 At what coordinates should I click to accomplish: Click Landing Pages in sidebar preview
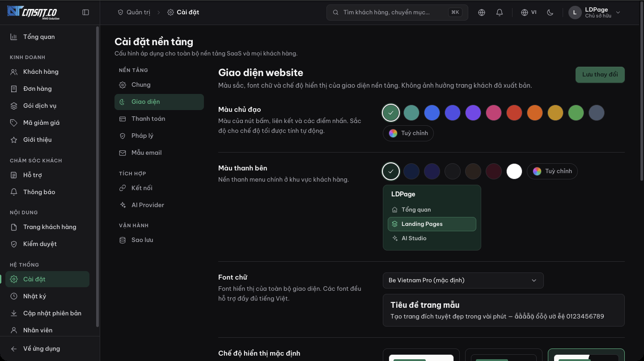tap(432, 224)
